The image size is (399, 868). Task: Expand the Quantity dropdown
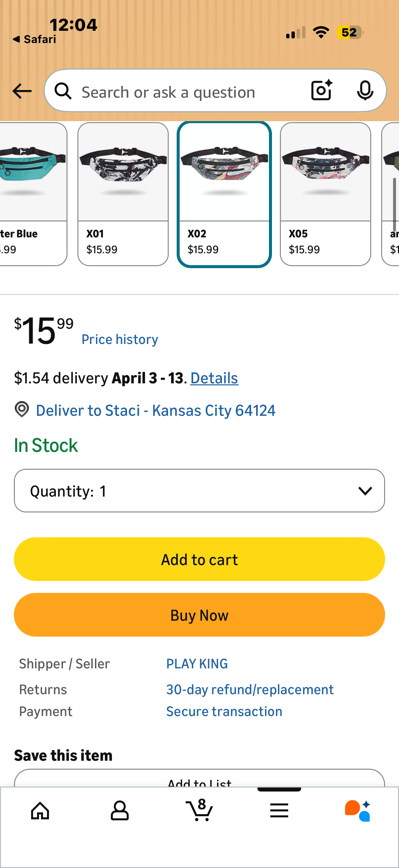coord(199,491)
